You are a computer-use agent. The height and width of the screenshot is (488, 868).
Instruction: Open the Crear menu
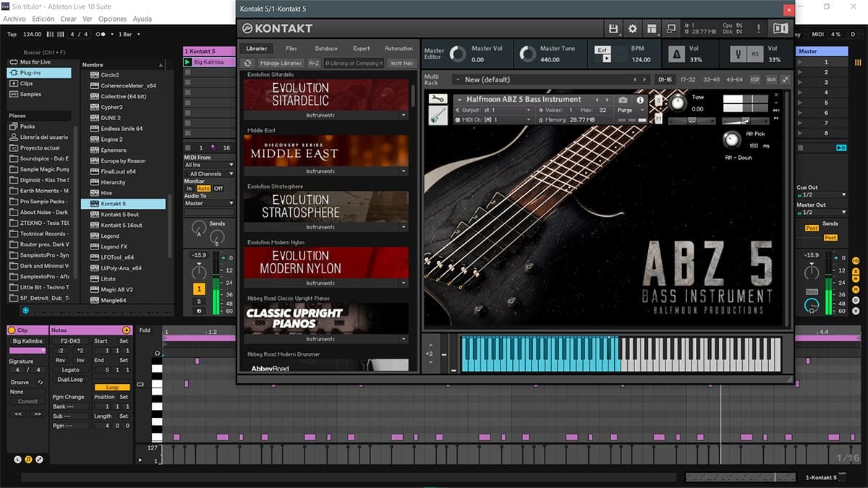click(68, 19)
